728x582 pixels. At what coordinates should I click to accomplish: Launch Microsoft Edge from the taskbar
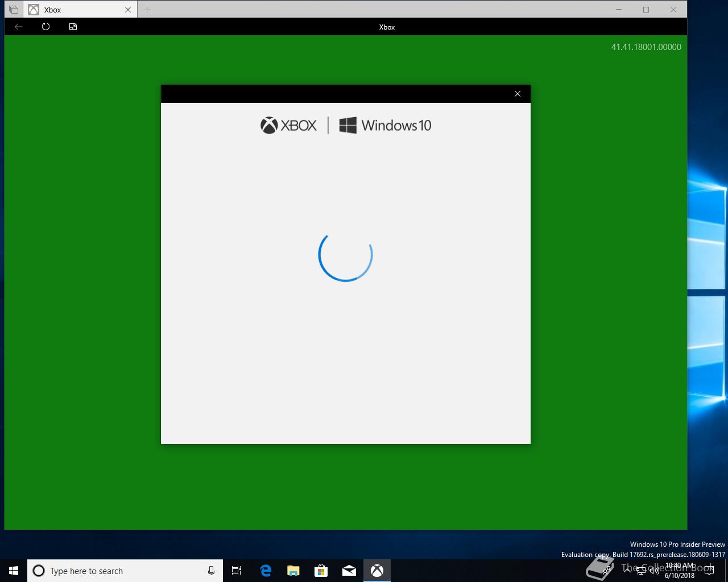click(x=265, y=571)
